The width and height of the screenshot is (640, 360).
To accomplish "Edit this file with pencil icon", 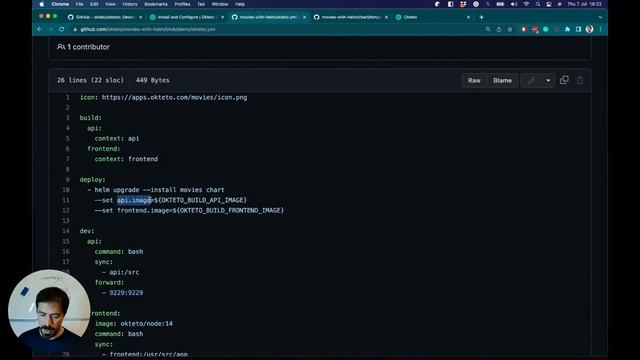I will coord(531,80).
